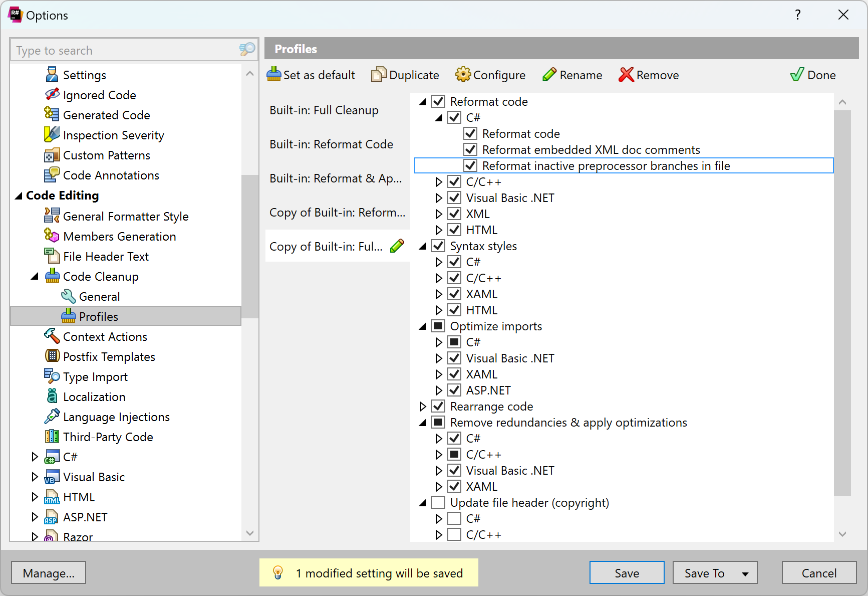This screenshot has height=596, width=868.
Task: Click the green checkmark Done icon
Action: [x=797, y=75]
